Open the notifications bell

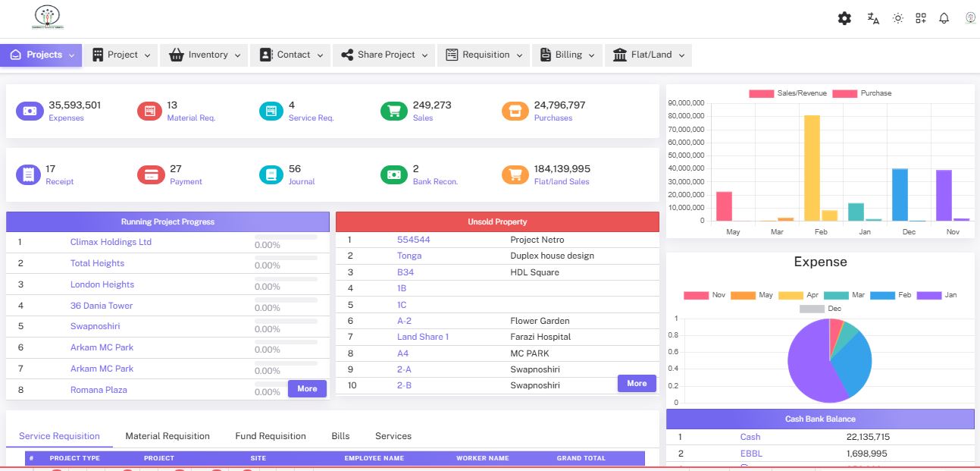click(944, 18)
